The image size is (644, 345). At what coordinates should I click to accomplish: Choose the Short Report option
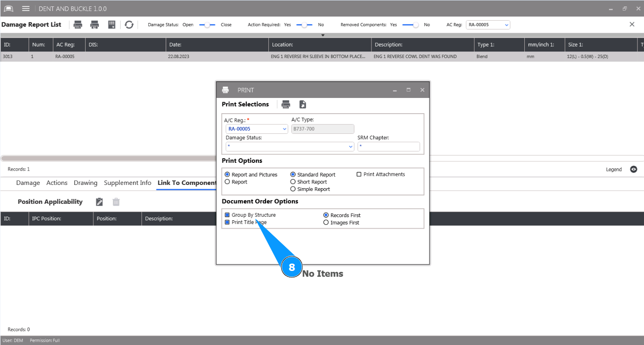tap(293, 182)
